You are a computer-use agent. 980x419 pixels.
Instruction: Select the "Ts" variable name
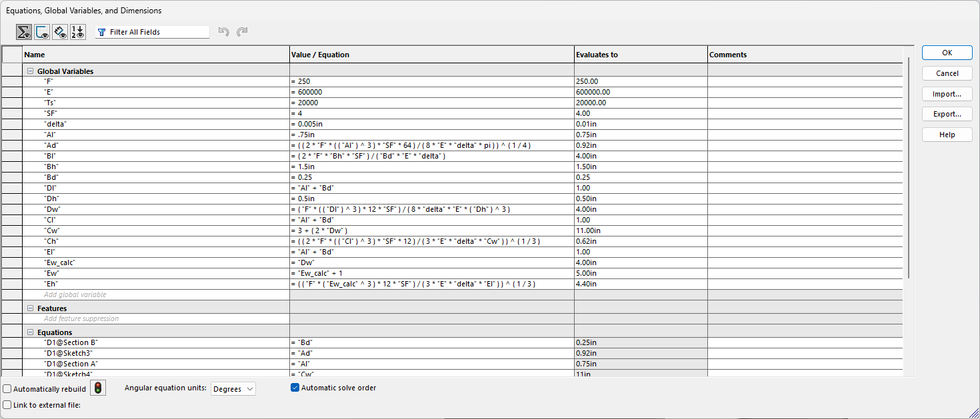[49, 103]
